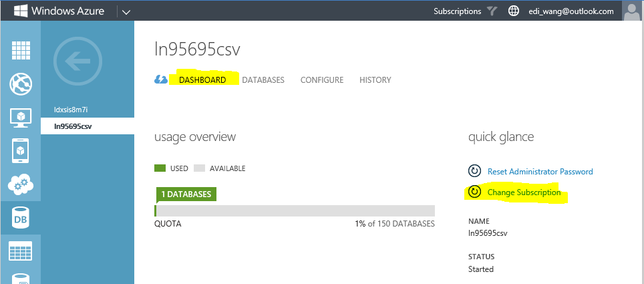The width and height of the screenshot is (644, 284).
Task: Click the 'Started' status value
Action: point(481,269)
